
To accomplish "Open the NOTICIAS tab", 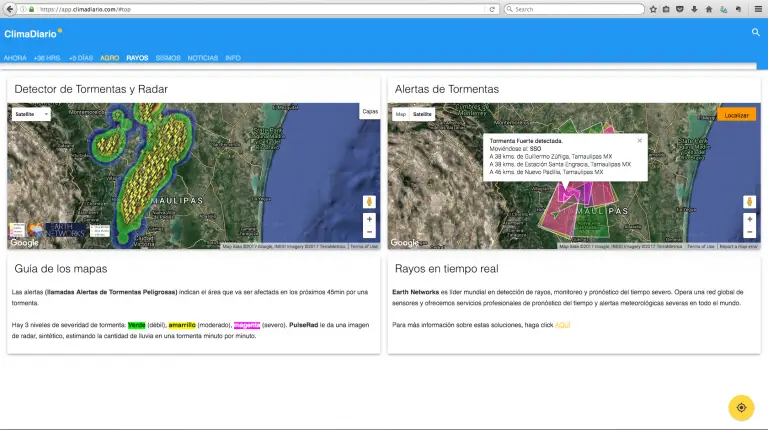I will coord(203,58).
